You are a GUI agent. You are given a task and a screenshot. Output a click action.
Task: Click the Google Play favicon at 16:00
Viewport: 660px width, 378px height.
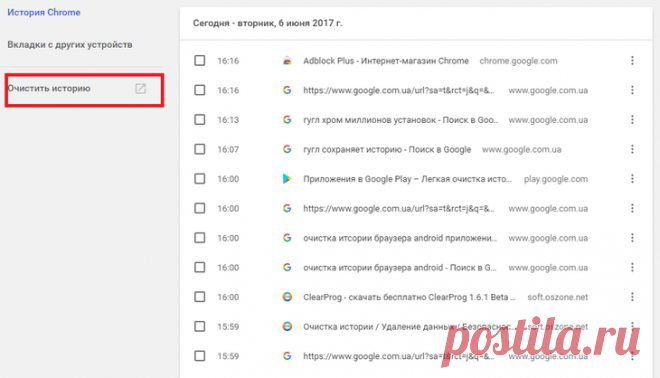pyautogui.click(x=287, y=179)
